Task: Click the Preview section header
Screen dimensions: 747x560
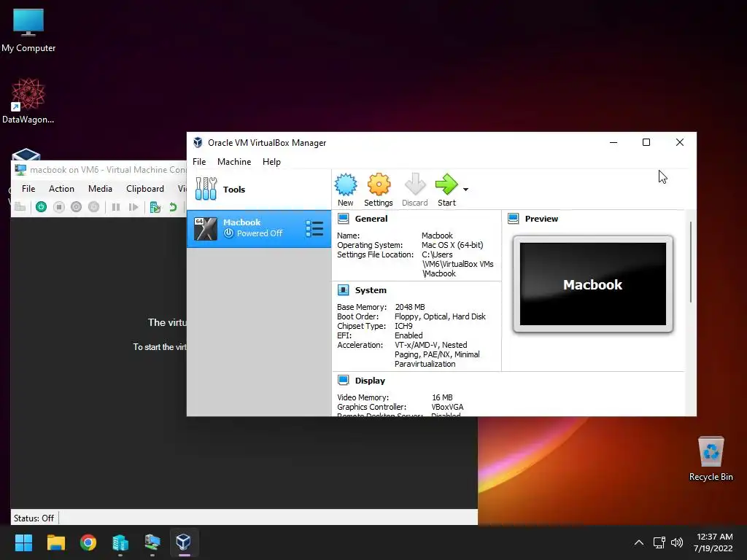Action: coord(541,219)
